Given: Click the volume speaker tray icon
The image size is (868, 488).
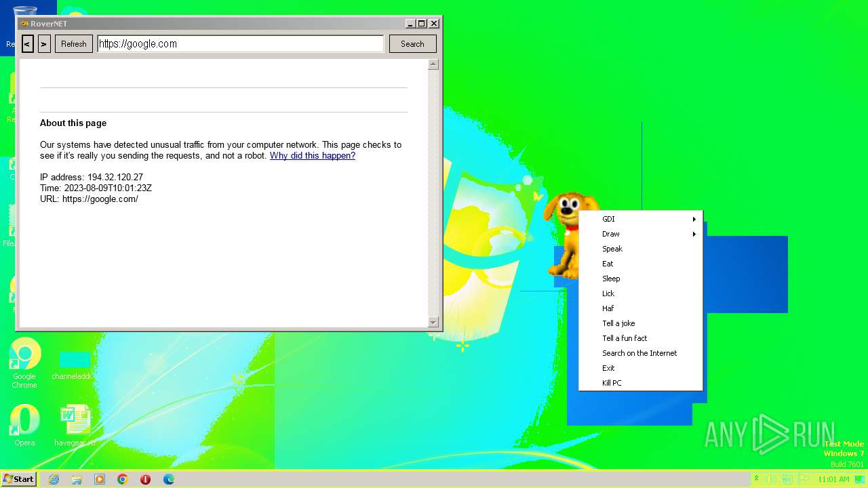Looking at the screenshot, I should 772,479.
